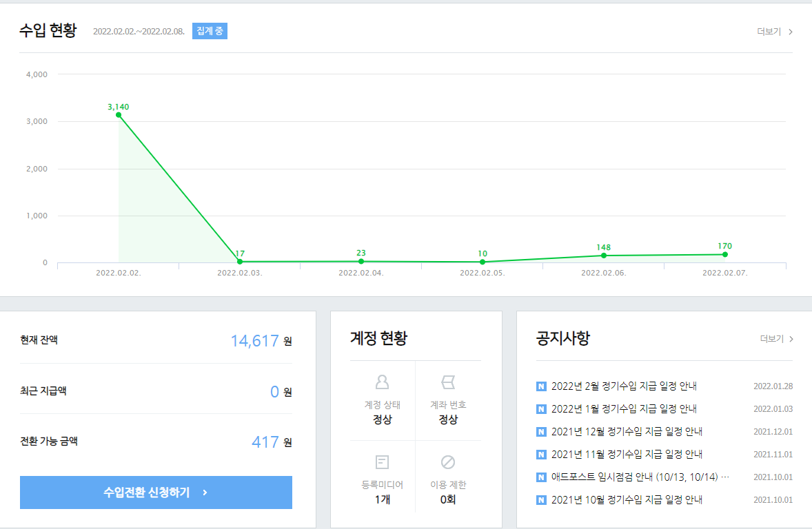812x529 pixels.
Task: Click the bank account number icon
Action: click(448, 382)
